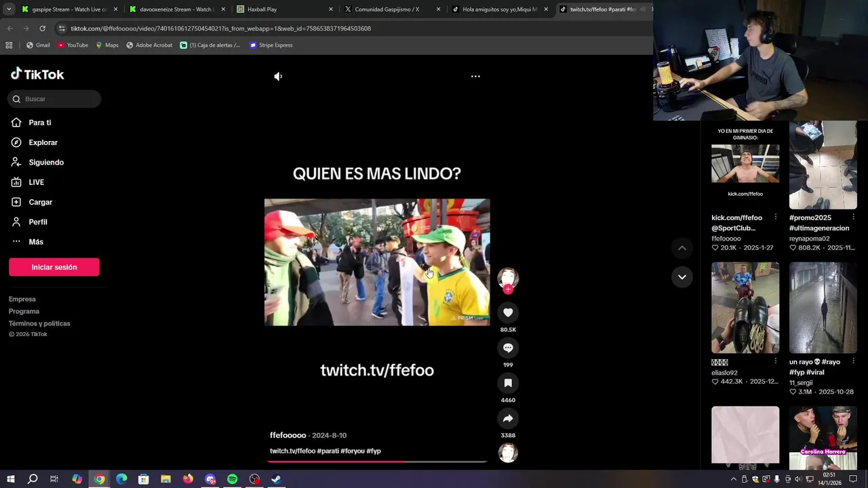Image resolution: width=868 pixels, height=488 pixels.
Task: Mute the TikTok video sound
Action: click(x=278, y=77)
